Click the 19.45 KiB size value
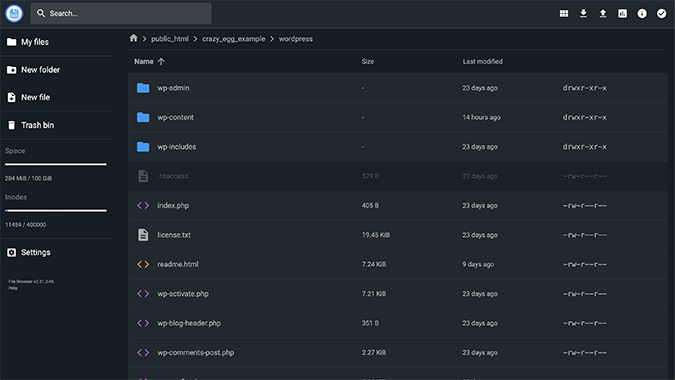The image size is (675, 380). coord(376,235)
